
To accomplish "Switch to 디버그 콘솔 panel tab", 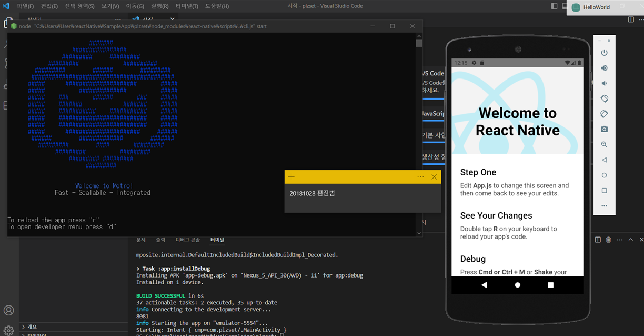I will pos(188,240).
